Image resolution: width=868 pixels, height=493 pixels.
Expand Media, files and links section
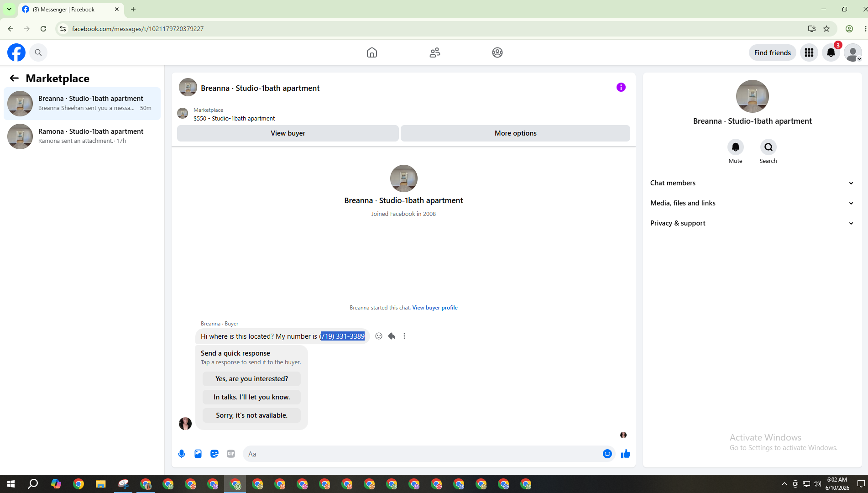(752, 203)
